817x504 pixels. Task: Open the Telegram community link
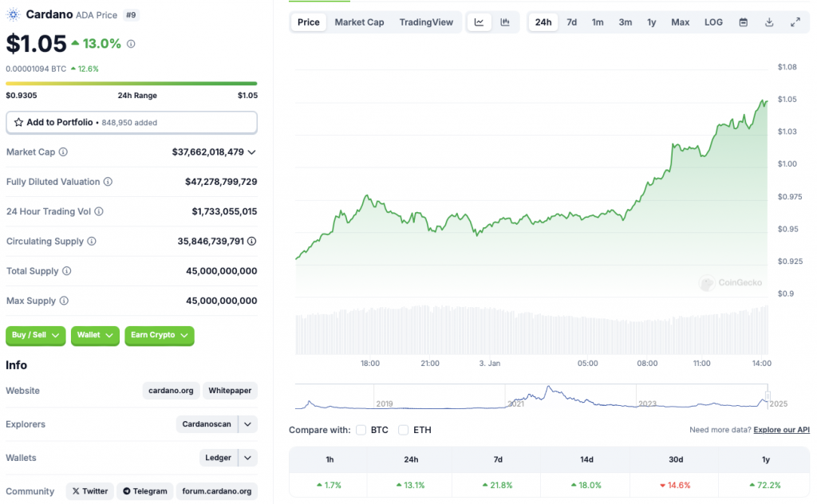(x=145, y=491)
